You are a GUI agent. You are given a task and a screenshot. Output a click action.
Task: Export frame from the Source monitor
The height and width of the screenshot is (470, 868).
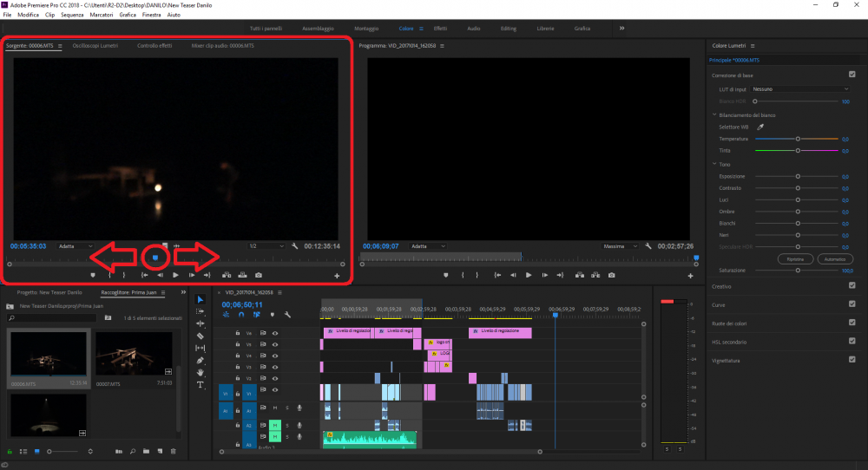(259, 275)
